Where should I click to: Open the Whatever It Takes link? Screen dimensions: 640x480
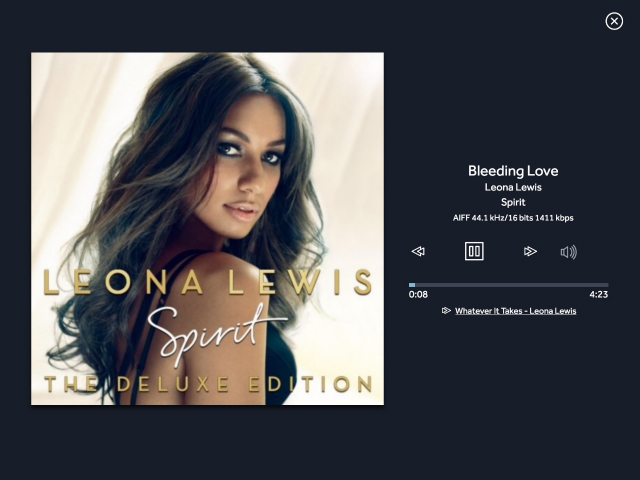point(516,311)
